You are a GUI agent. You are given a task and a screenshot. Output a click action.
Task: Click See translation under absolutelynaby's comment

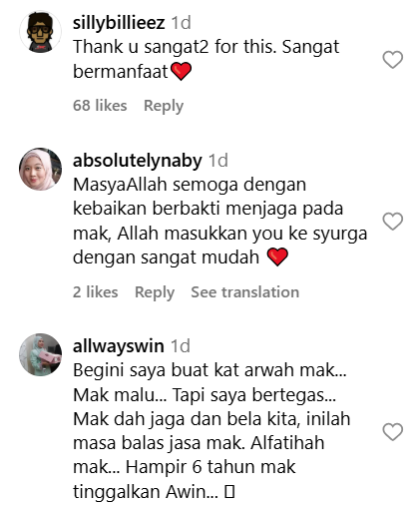pos(245,292)
